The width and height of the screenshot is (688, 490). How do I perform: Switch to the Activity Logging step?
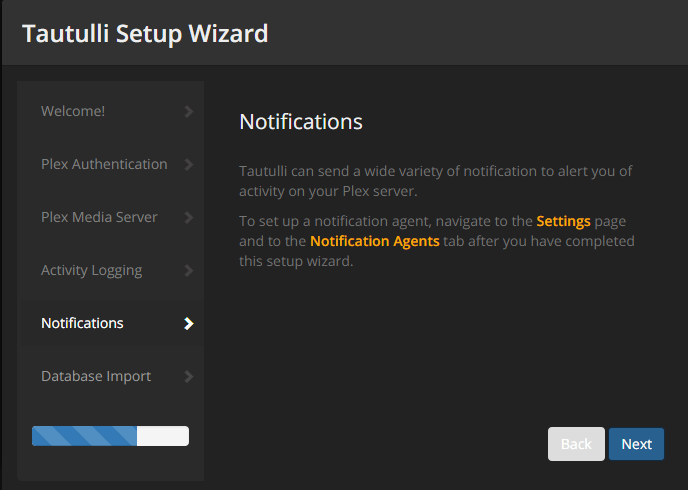(91, 270)
